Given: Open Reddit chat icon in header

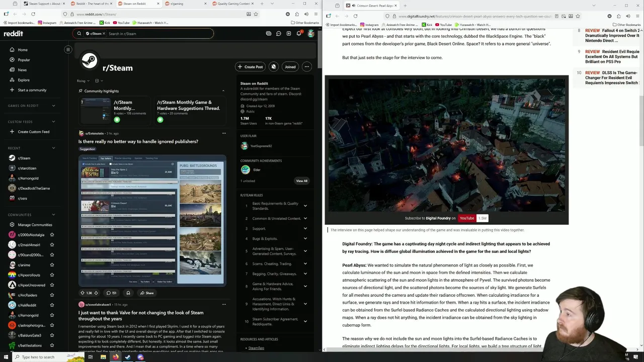Looking at the screenshot, I should click(x=278, y=34).
